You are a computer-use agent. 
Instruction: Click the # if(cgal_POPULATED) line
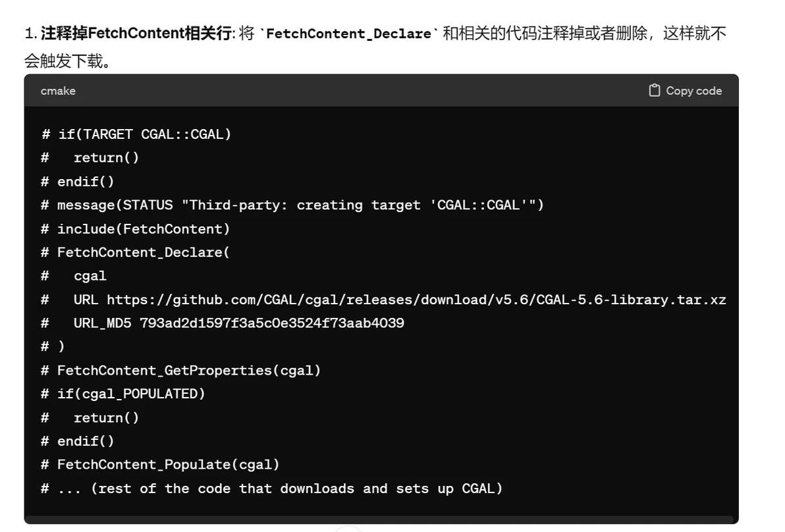tap(123, 394)
